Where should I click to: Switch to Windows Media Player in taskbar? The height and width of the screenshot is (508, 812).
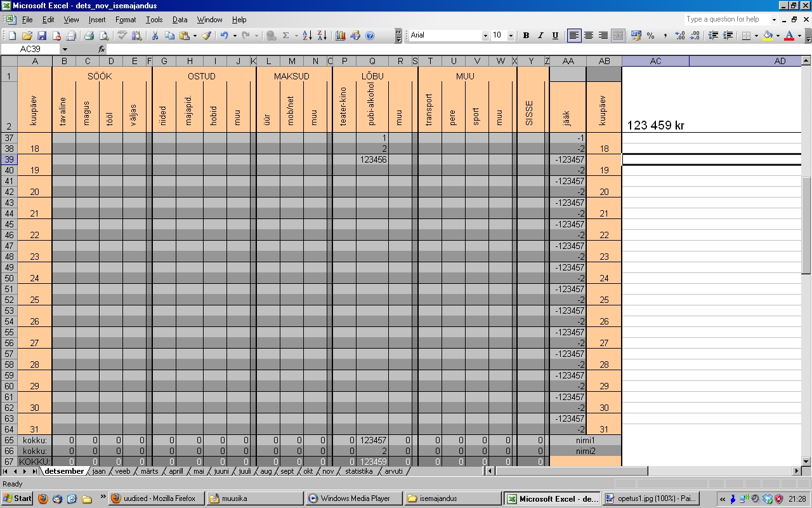(x=354, y=498)
